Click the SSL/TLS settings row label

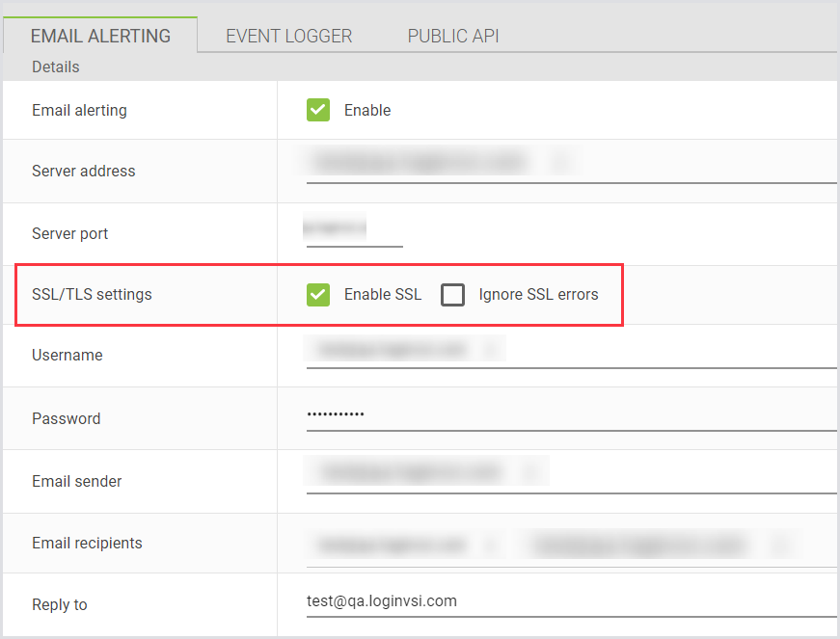[92, 294]
